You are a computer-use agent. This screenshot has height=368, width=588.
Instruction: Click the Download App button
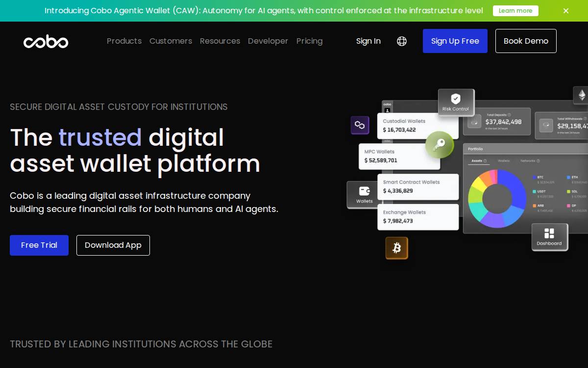[113, 245]
